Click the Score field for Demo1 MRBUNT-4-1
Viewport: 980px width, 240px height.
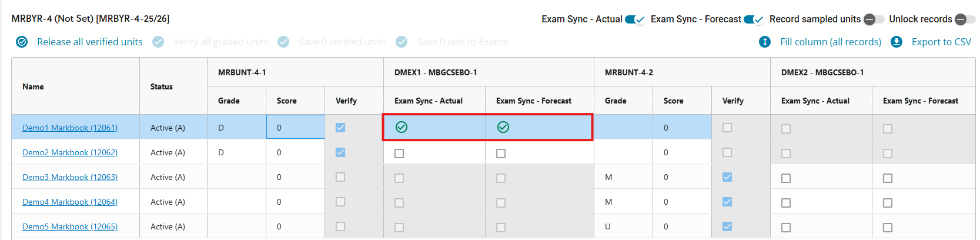295,127
